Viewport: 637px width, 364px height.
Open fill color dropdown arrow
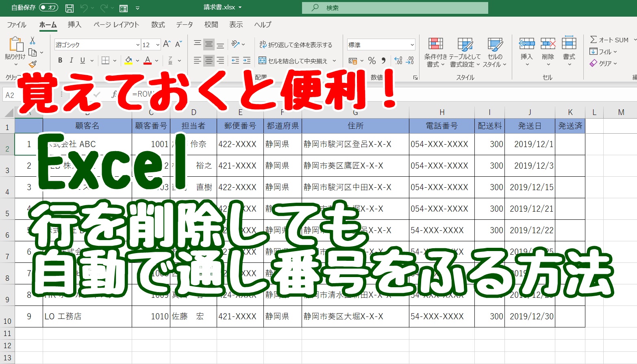coord(137,61)
